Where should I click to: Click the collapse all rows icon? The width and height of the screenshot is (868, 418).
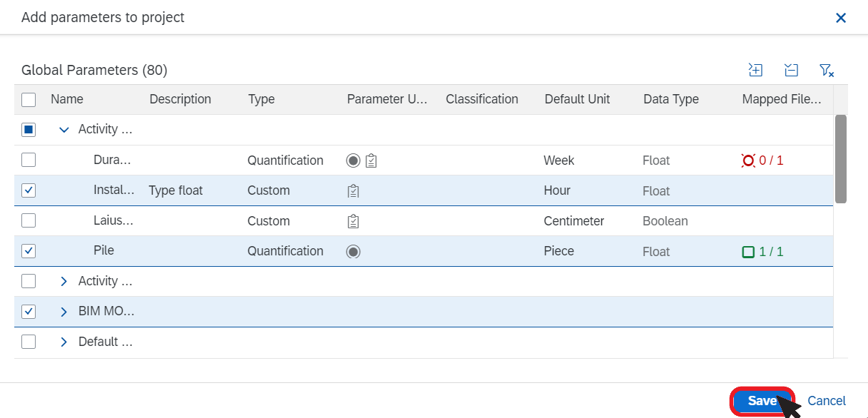tap(790, 70)
